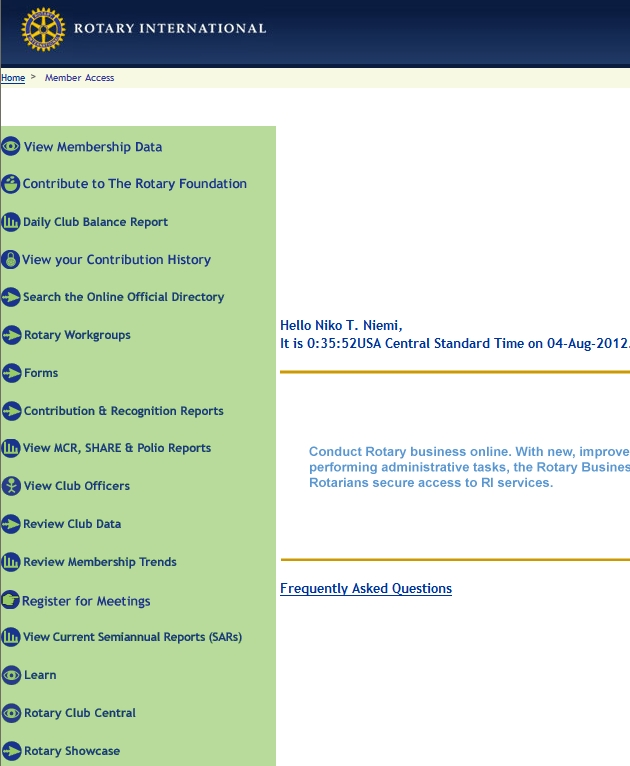Viewport: 630px width, 766px height.
Task: Click the chart icon beside View Current Semiannual Reports
Action: coord(11,637)
